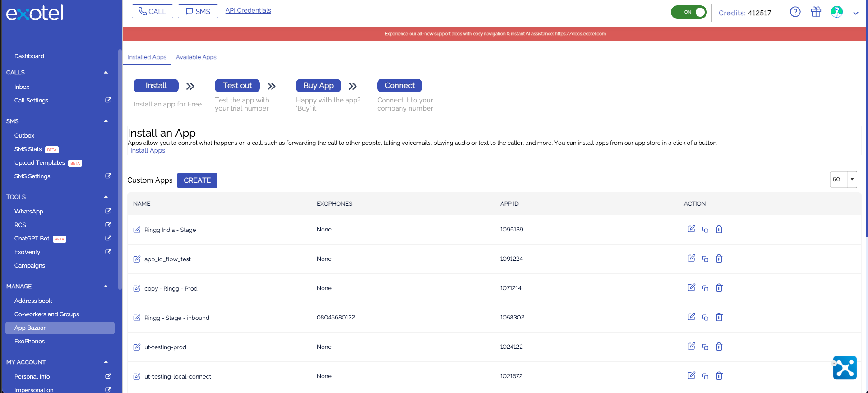Follow the Install Apps link
The width and height of the screenshot is (868, 393).
tap(148, 150)
